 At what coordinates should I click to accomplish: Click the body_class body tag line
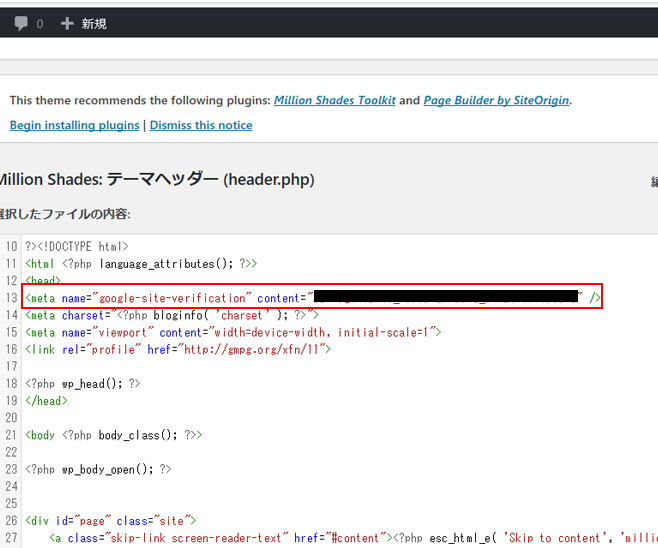pyautogui.click(x=114, y=435)
